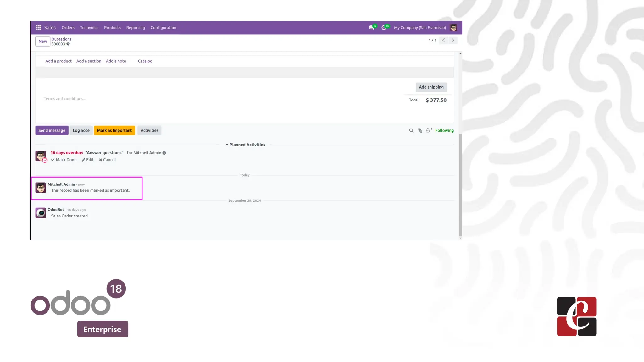This screenshot has height=362, width=644.
Task: Go back to Quotations breadcrumb
Action: point(61,39)
